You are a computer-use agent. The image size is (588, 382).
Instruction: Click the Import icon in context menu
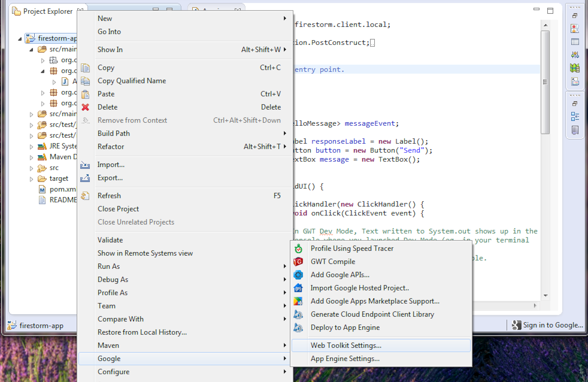[85, 165]
